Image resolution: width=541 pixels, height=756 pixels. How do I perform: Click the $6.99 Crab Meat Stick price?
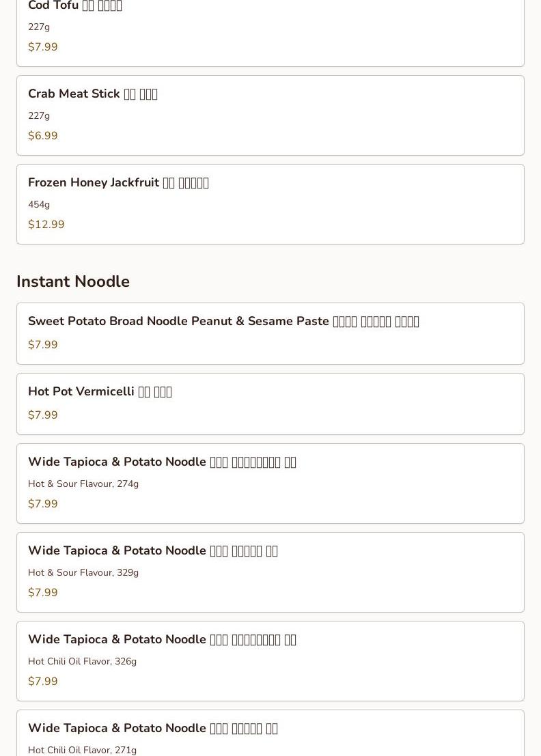[43, 135]
